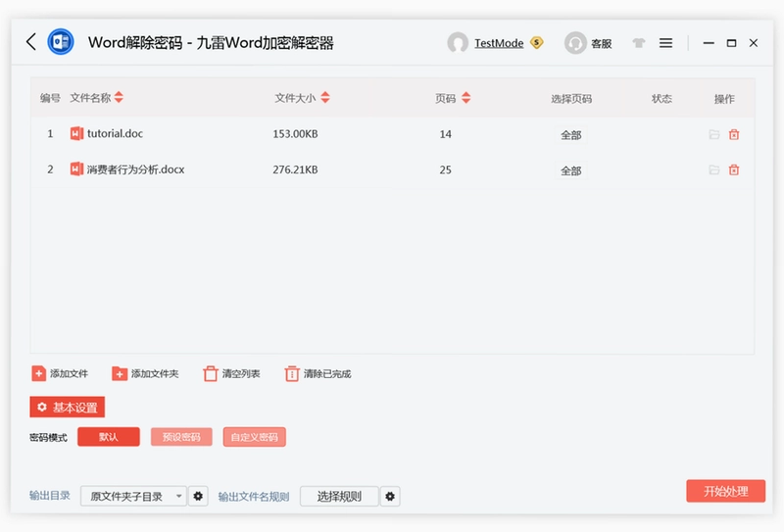Click the 编号 column header

[50, 98]
